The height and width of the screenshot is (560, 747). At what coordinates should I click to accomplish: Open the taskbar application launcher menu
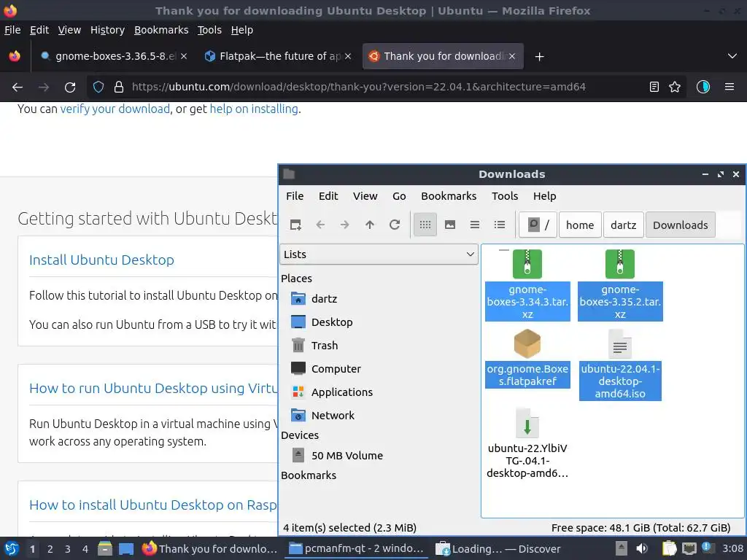[x=12, y=549]
